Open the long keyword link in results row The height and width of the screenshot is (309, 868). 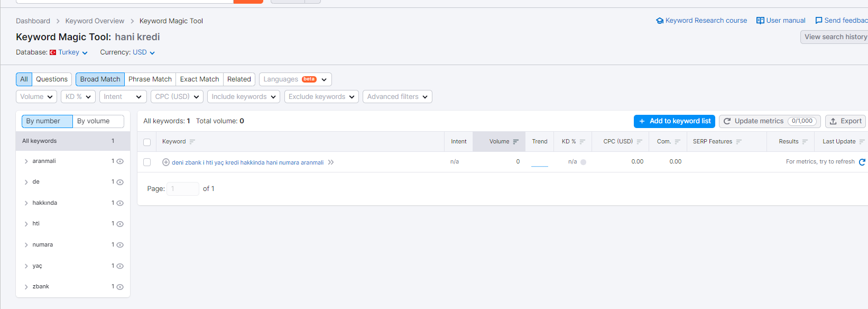pos(247,162)
